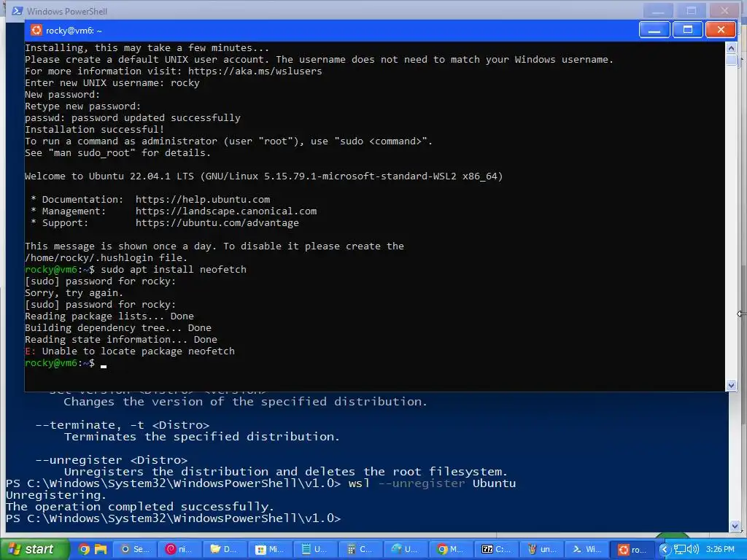747x560 pixels.
Task: Click the https://landscape.canonical.com text
Action: (226, 211)
